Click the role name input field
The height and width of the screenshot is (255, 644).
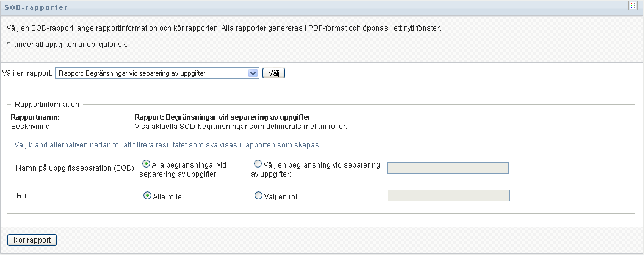click(448, 195)
